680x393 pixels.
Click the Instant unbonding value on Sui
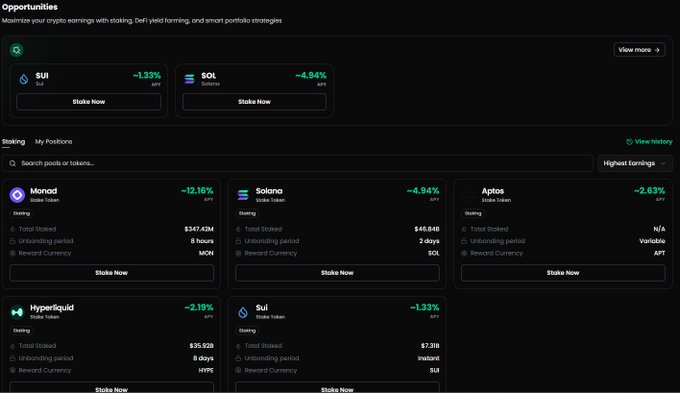point(428,358)
